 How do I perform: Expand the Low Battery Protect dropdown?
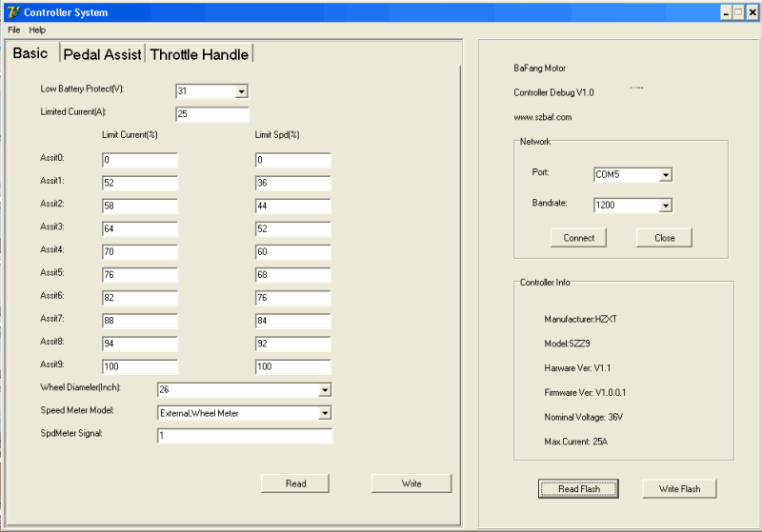(x=241, y=91)
